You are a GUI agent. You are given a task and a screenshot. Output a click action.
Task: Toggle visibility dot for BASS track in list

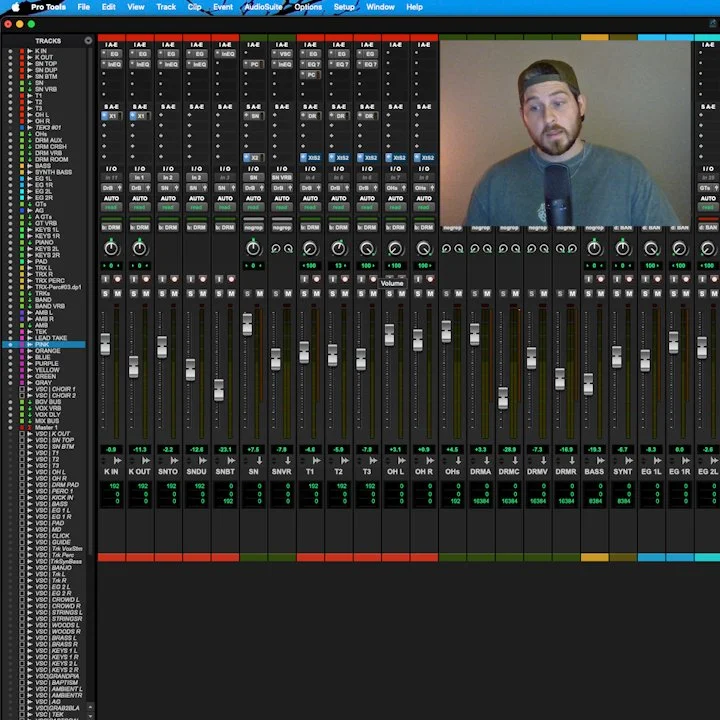[10, 166]
